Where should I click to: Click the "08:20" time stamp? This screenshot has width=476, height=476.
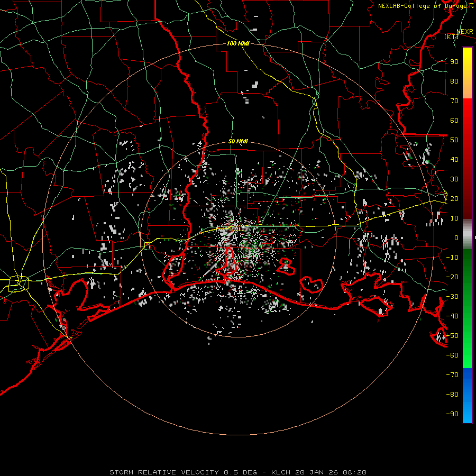pos(354,472)
